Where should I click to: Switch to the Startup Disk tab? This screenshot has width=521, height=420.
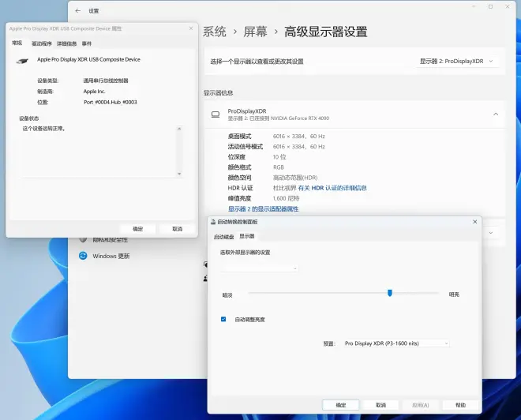point(223,237)
